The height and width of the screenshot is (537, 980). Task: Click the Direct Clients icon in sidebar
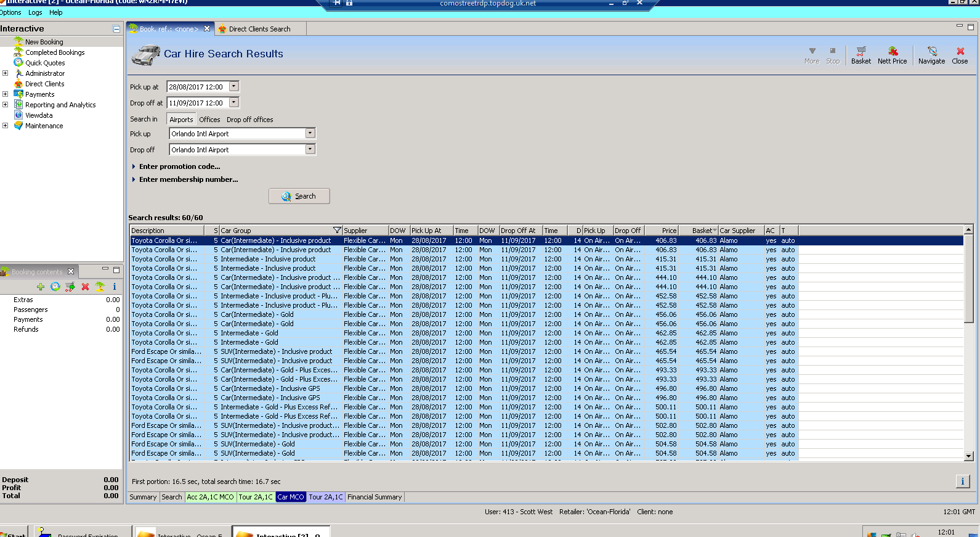[x=18, y=83]
